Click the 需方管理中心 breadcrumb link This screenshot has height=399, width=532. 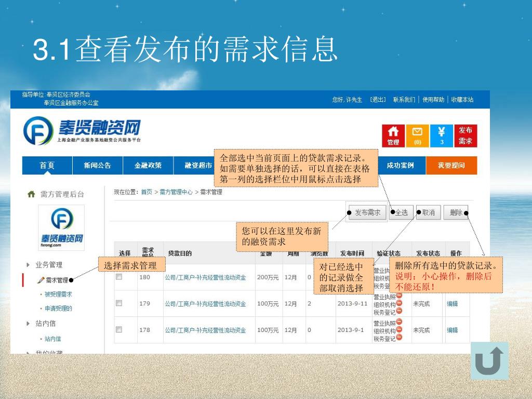tap(176, 192)
